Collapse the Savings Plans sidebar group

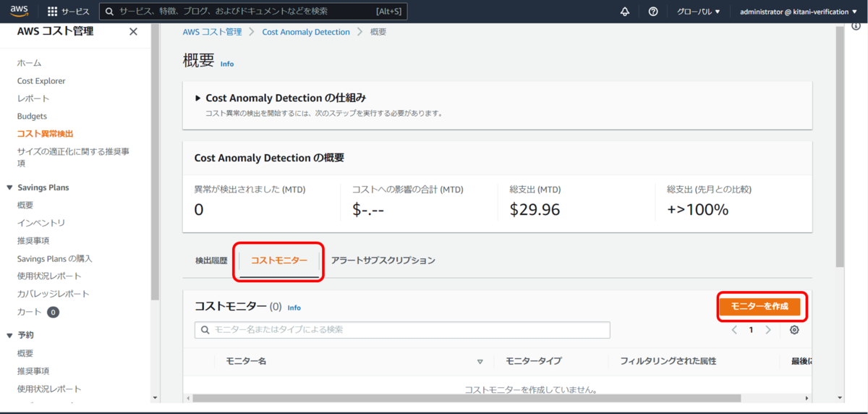10,187
